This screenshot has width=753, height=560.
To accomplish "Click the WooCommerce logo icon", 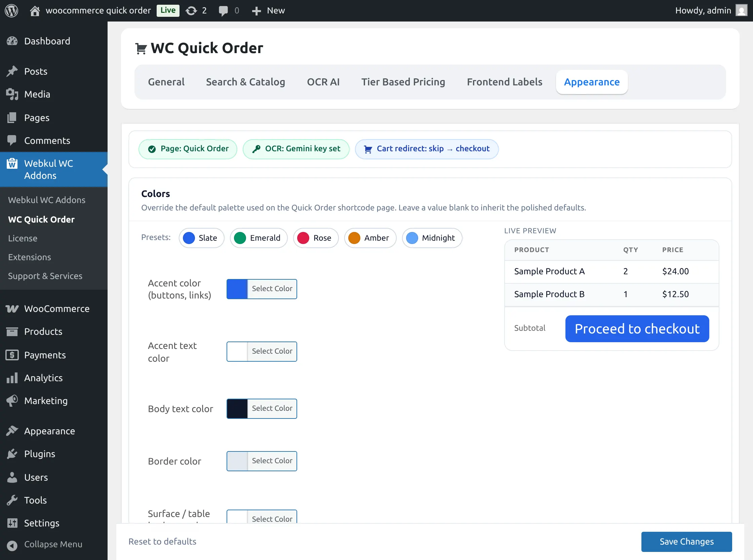I will [x=12, y=309].
